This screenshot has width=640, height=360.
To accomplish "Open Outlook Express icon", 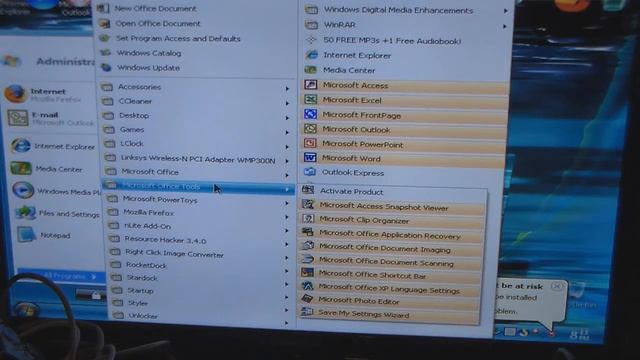I will [310, 172].
